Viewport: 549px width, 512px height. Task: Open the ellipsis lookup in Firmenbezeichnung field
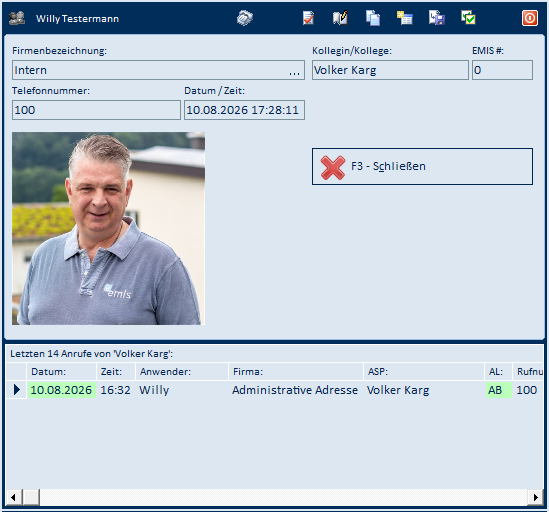point(294,71)
